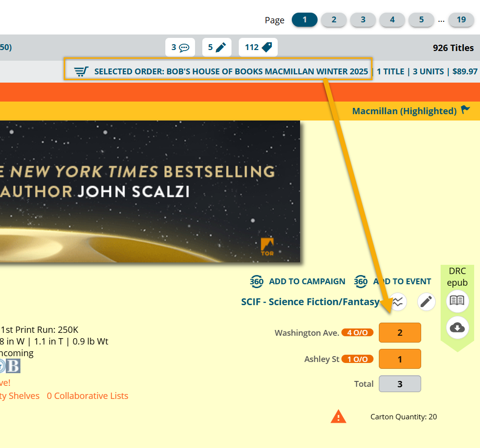480x448 pixels.
Task: Click the 360 icon beside Add to Campaign
Action: pos(256,281)
